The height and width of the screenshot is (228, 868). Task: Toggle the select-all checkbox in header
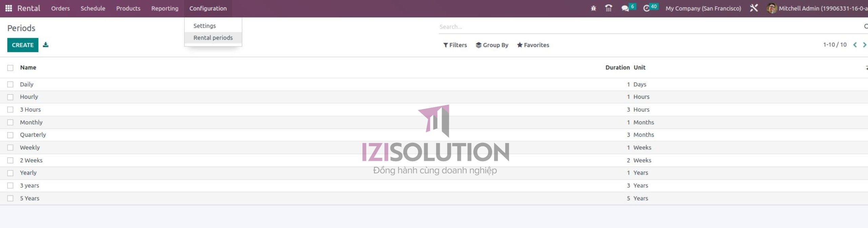coord(11,68)
